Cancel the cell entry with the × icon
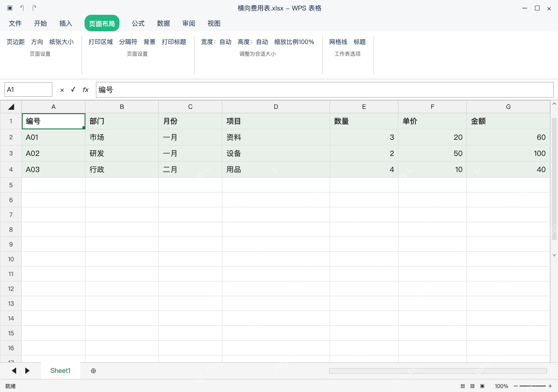Image resolution: width=558 pixels, height=392 pixels. click(x=62, y=90)
